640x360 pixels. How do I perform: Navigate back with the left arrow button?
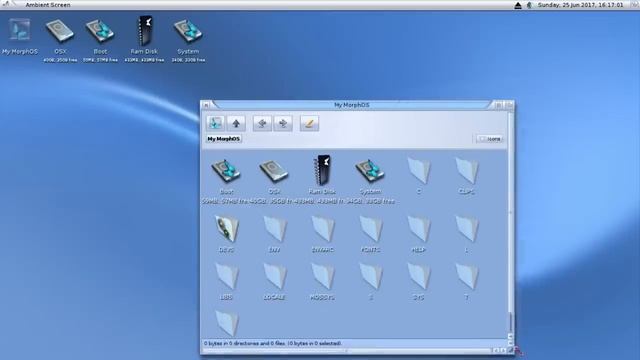(x=262, y=123)
